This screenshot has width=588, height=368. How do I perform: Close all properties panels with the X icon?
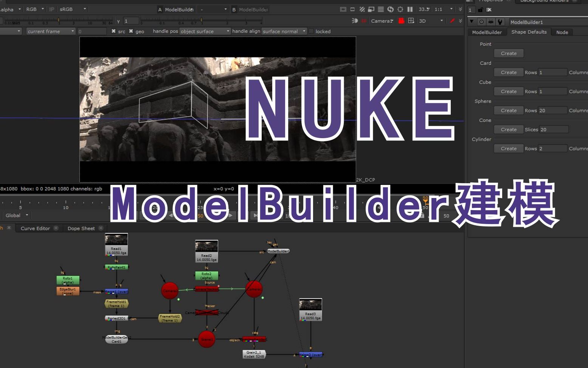coord(489,10)
